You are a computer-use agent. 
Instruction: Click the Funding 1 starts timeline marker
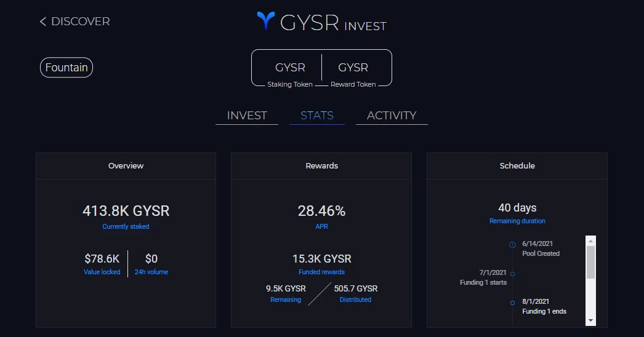tap(513, 274)
